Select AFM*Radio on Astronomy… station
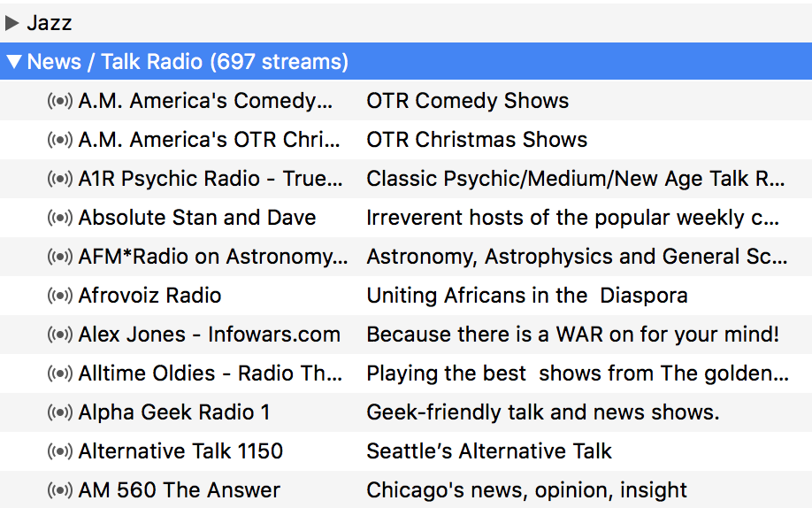Viewport: 812px width, 508px height. pyautogui.click(x=213, y=257)
